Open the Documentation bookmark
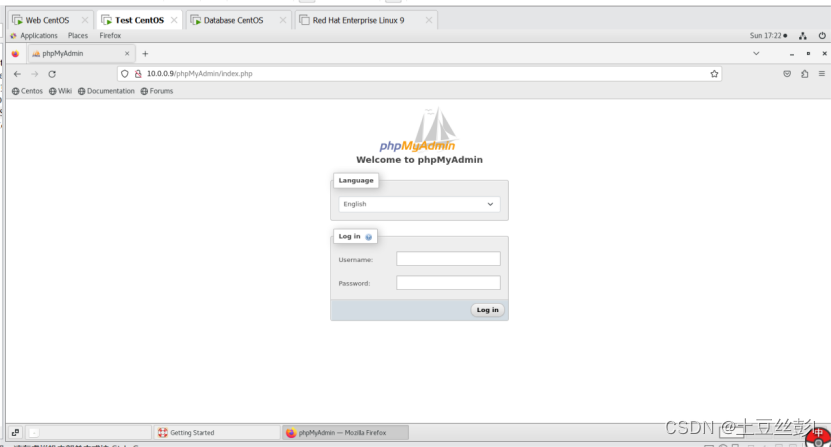This screenshot has width=831, height=447. (x=106, y=91)
